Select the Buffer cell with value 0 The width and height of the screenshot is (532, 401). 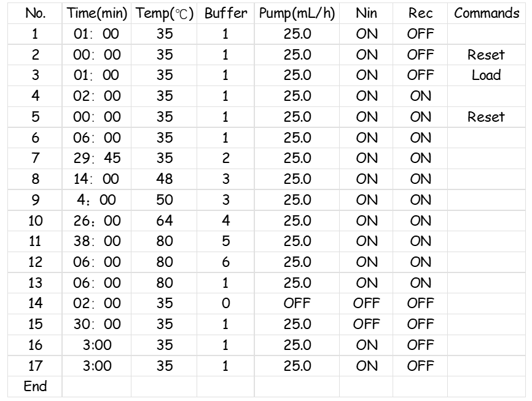tap(225, 303)
